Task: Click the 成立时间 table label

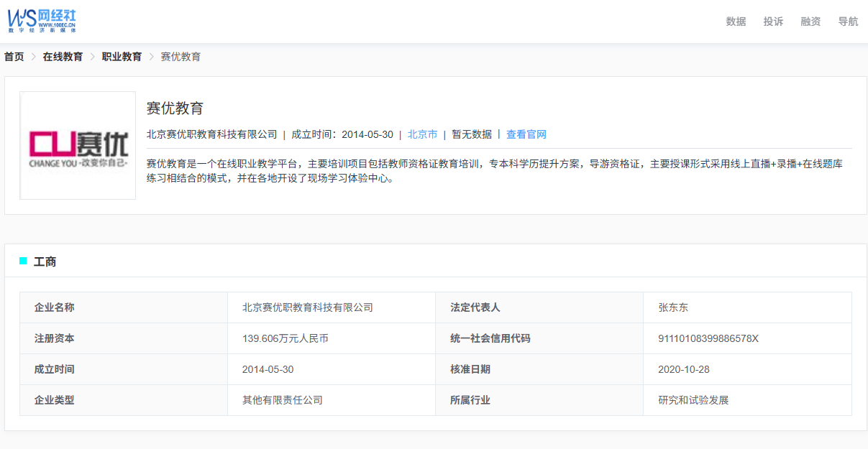Action: coord(54,369)
